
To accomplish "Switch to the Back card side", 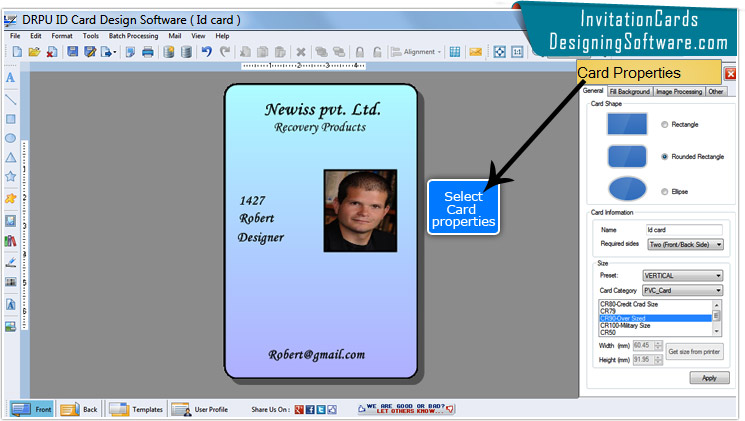I will (x=79, y=409).
